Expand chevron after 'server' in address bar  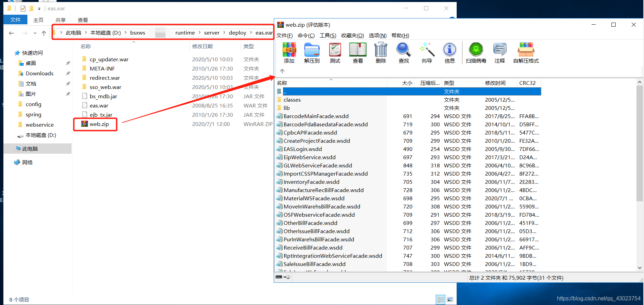pyautogui.click(x=224, y=33)
